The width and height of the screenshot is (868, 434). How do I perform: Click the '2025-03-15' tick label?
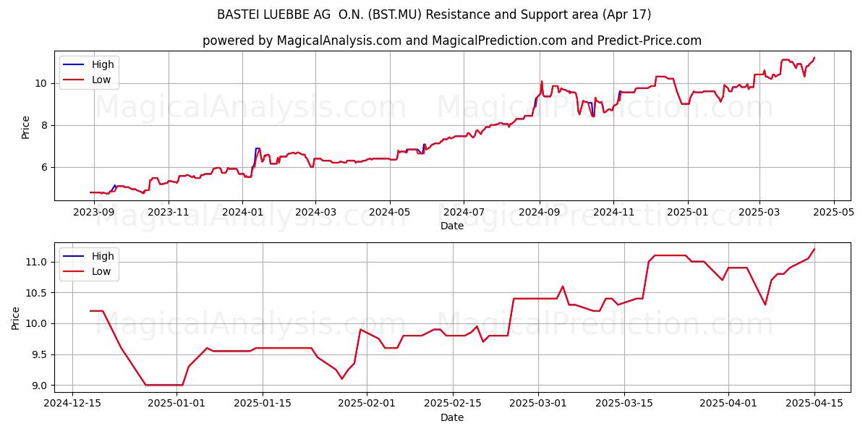[624, 404]
